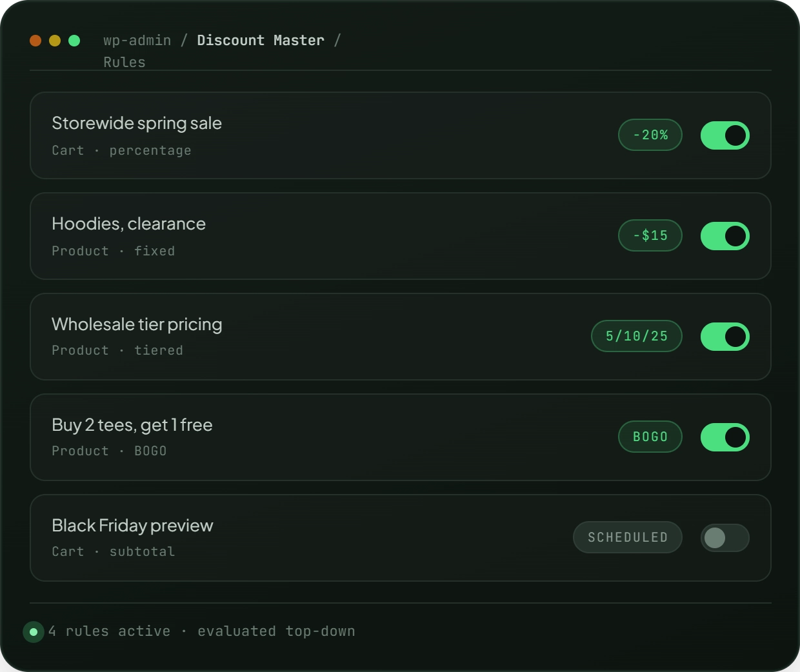Click the SCHEDULED status badge
Screen dimensions: 800x672
(628, 537)
